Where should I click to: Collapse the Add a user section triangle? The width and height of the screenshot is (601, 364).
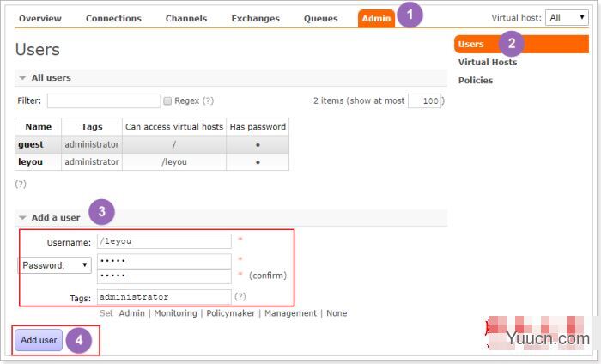22,218
